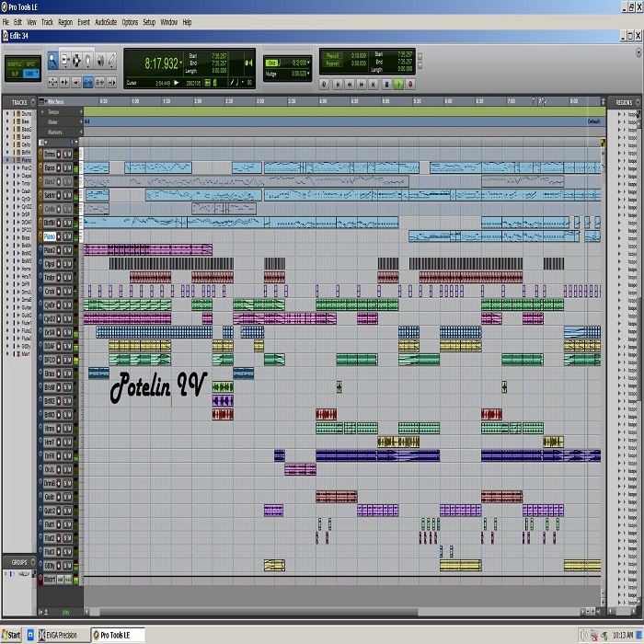This screenshot has height=644, width=644.
Task: Open the Groups list dropdown menu
Action: [x=33, y=560]
